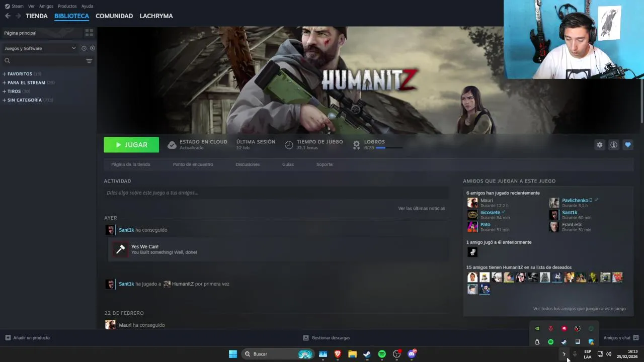Open Gestionar descargas
The width and height of the screenshot is (644, 362).
[327, 338]
